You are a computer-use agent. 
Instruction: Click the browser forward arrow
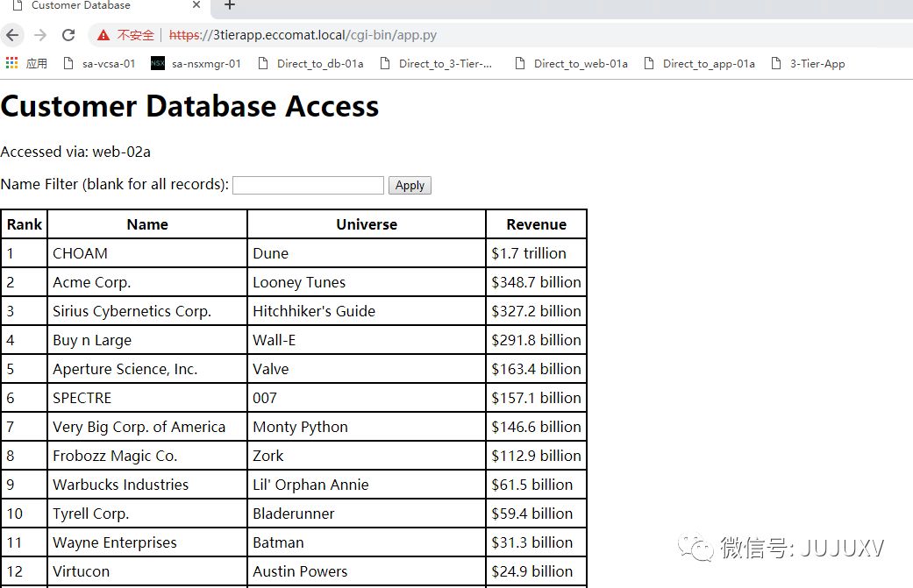(x=39, y=35)
